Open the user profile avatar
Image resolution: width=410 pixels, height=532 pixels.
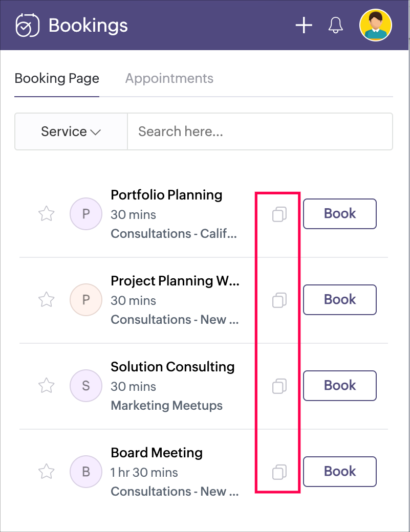[x=376, y=25]
